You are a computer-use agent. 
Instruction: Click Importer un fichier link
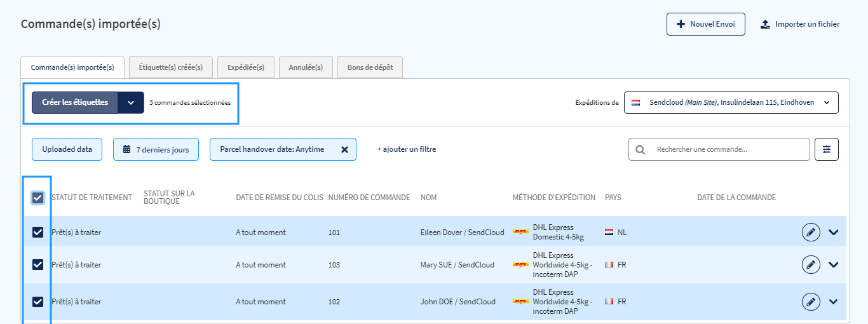coord(800,24)
